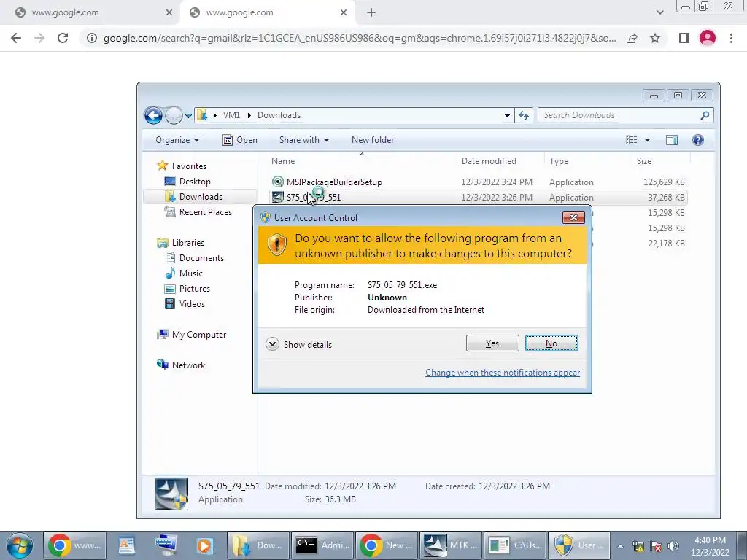Click No in the User Account Control dialog

click(551, 343)
